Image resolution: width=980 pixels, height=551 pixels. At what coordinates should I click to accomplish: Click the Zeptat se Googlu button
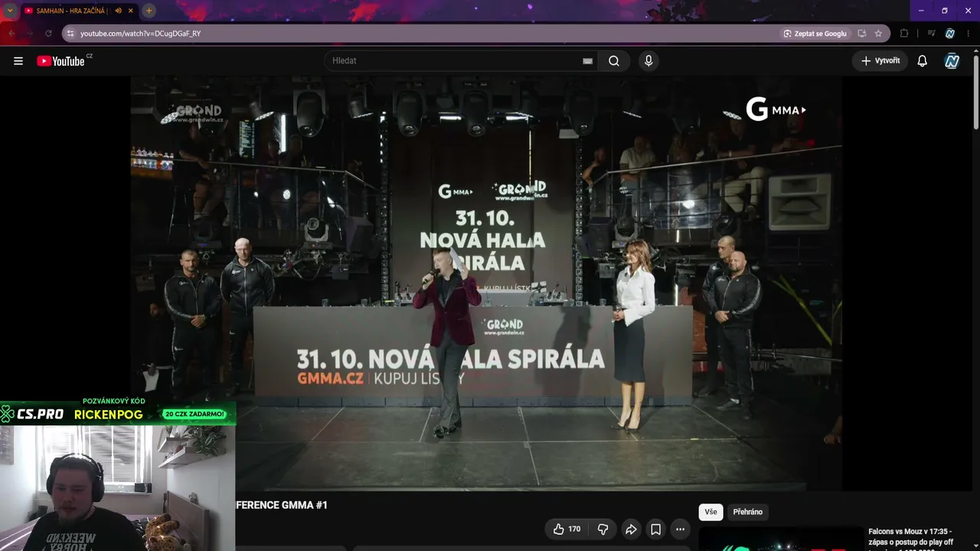click(815, 34)
